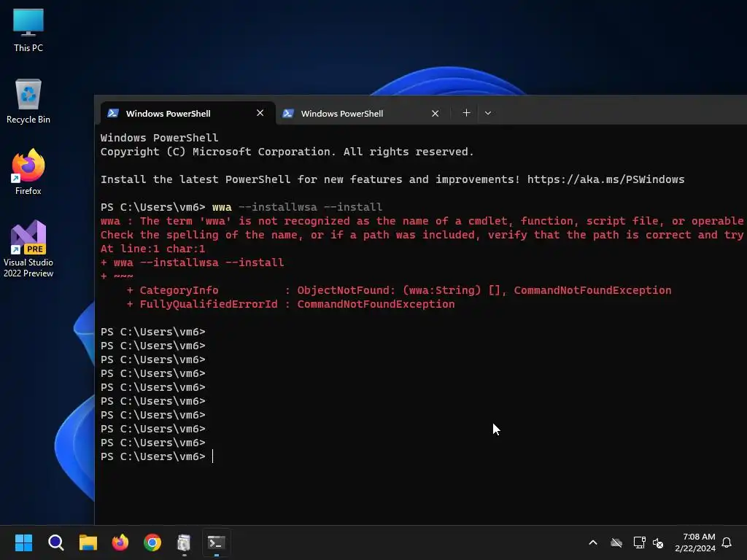
Task: Close the first PowerShell tab
Action: 260,113
